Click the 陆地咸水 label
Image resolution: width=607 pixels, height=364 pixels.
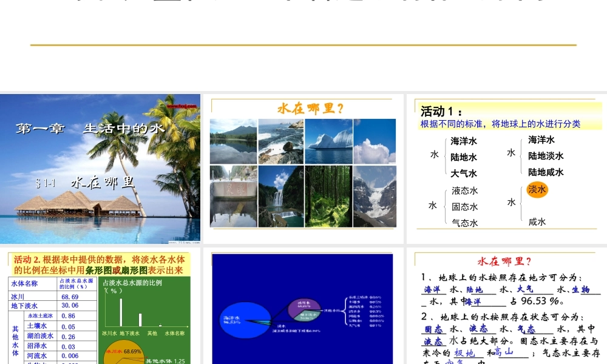[x=546, y=172]
